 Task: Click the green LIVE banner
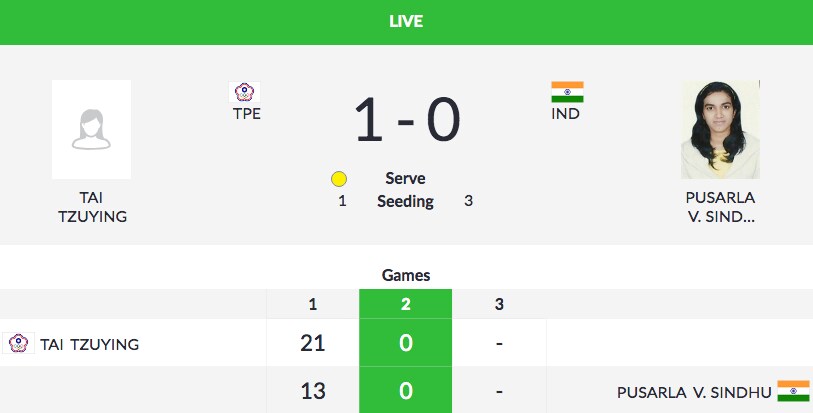pyautogui.click(x=406, y=22)
